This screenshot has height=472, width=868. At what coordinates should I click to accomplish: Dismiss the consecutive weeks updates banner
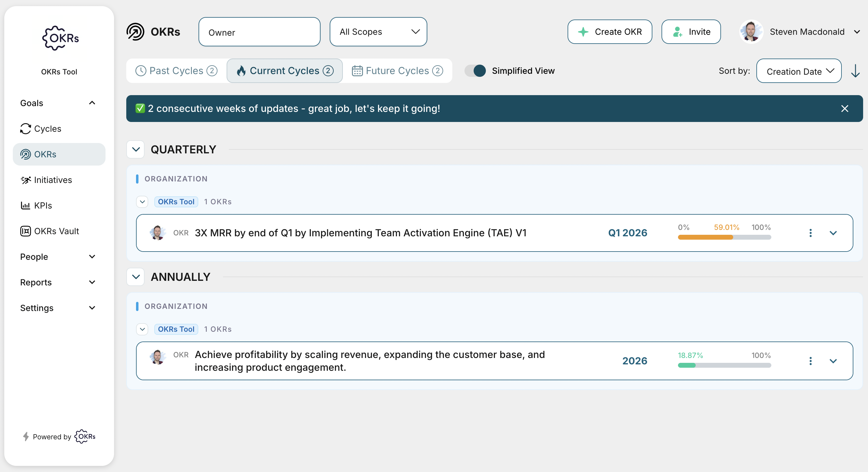[x=845, y=109]
